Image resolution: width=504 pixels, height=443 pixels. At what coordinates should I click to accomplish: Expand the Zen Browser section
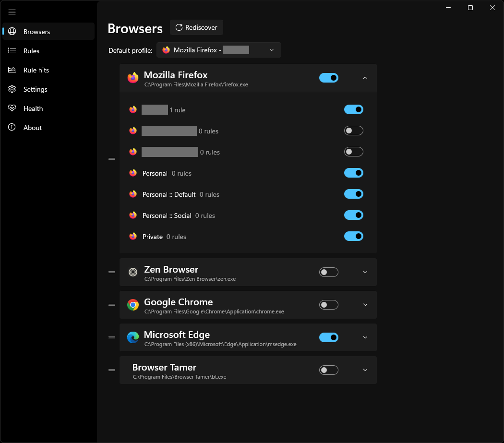(365, 272)
